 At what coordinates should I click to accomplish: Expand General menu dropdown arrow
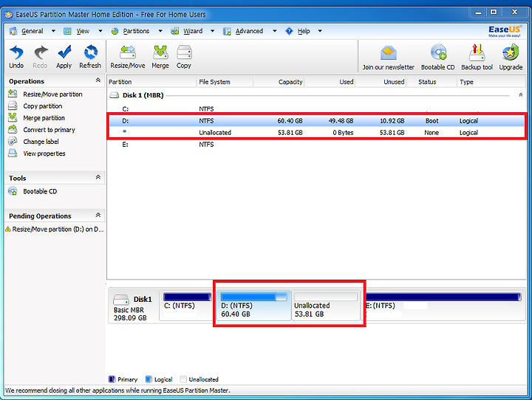click(x=53, y=31)
